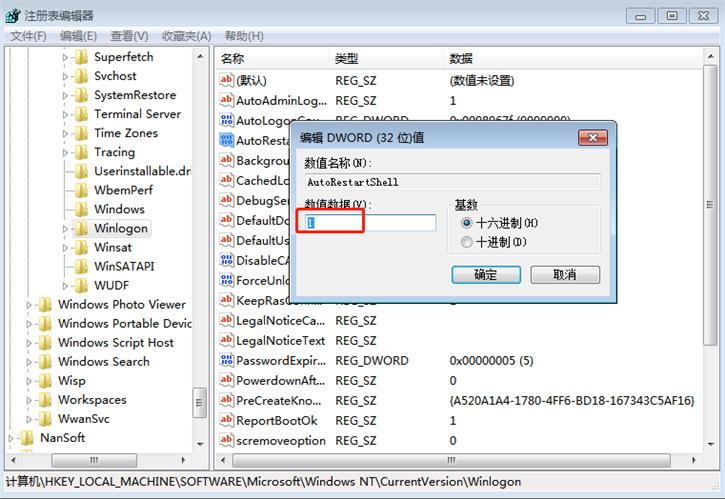This screenshot has height=499, width=725.
Task: Expand the Windows Photo Viewer tree node
Action: (x=30, y=305)
